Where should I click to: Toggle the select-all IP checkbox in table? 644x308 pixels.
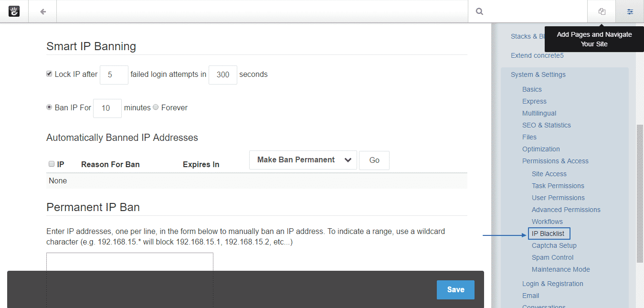[x=51, y=163]
